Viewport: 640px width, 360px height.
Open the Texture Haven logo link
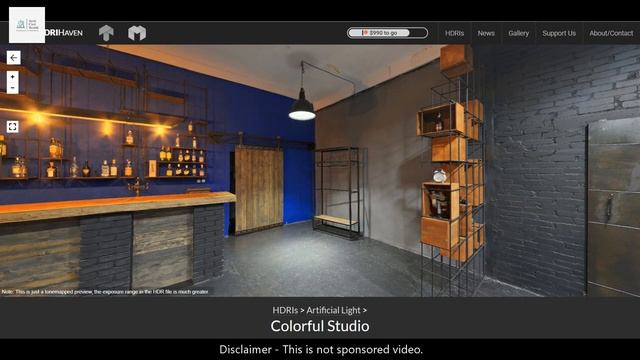tap(106, 33)
